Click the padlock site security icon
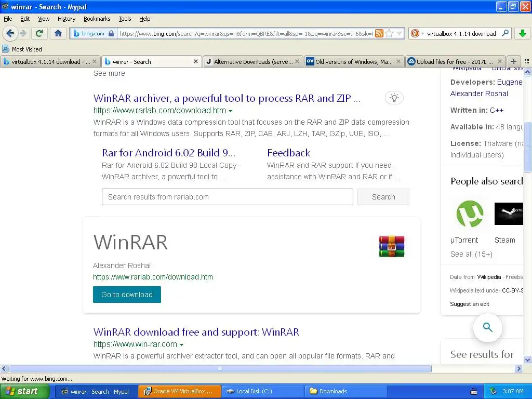532x399 pixels. [111, 33]
